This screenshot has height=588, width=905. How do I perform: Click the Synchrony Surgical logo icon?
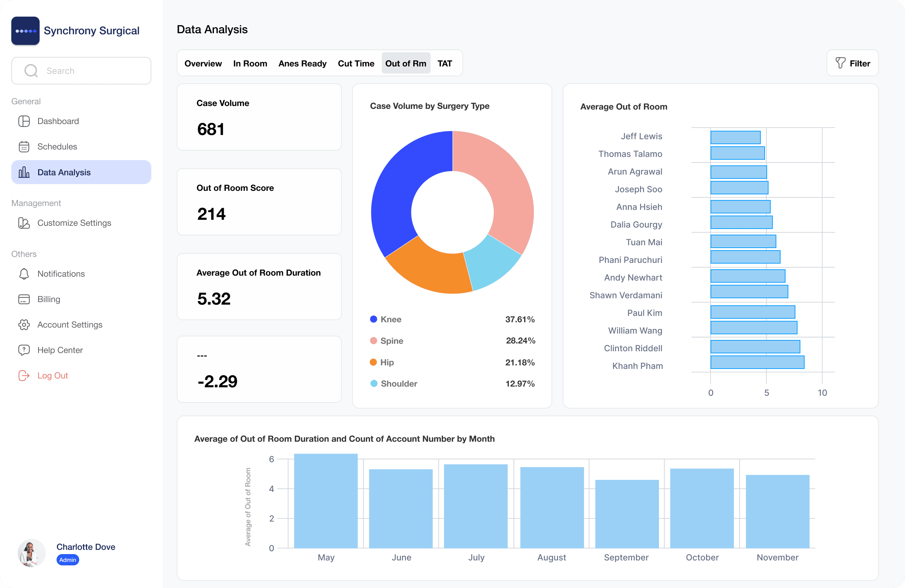click(x=25, y=31)
